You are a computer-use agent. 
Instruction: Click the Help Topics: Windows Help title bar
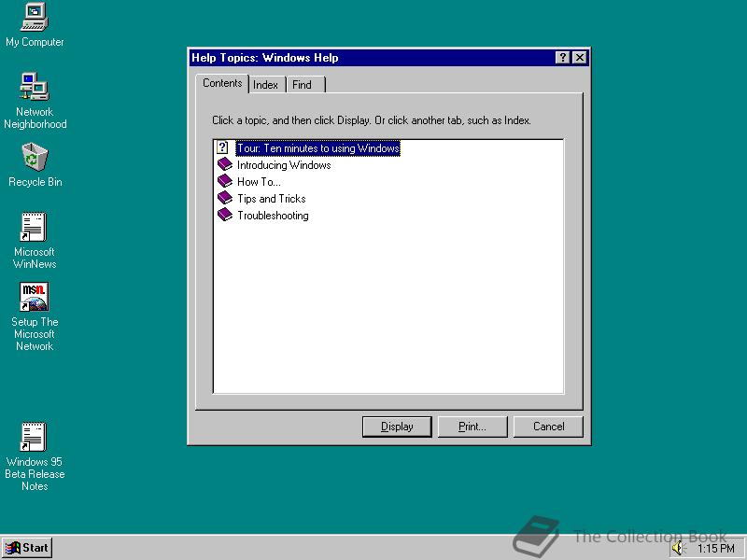coord(372,58)
